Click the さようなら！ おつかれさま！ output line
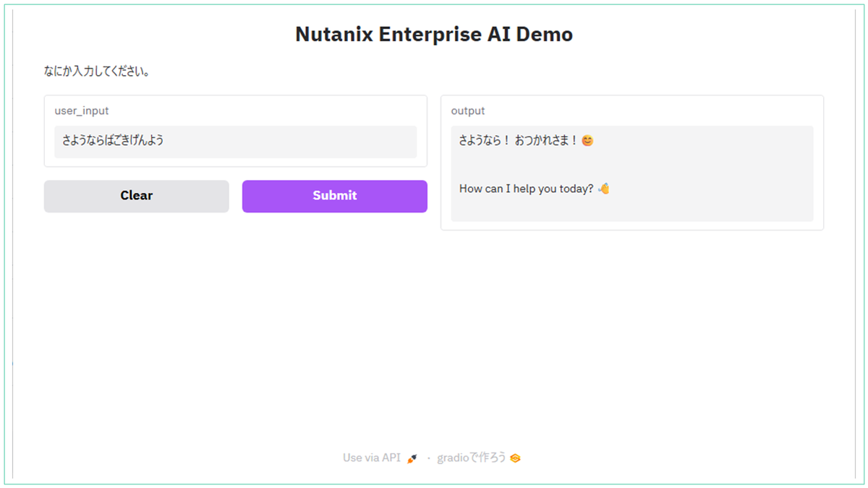868x488 pixels. [526, 140]
